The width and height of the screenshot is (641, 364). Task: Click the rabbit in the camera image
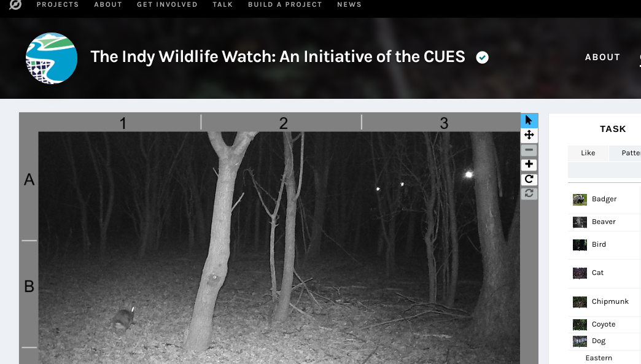(124, 317)
